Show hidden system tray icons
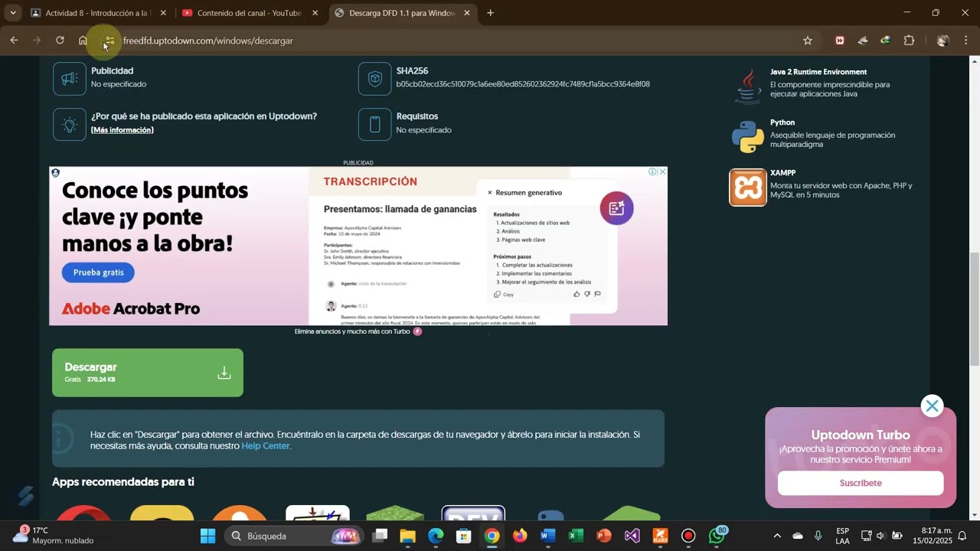 (777, 536)
